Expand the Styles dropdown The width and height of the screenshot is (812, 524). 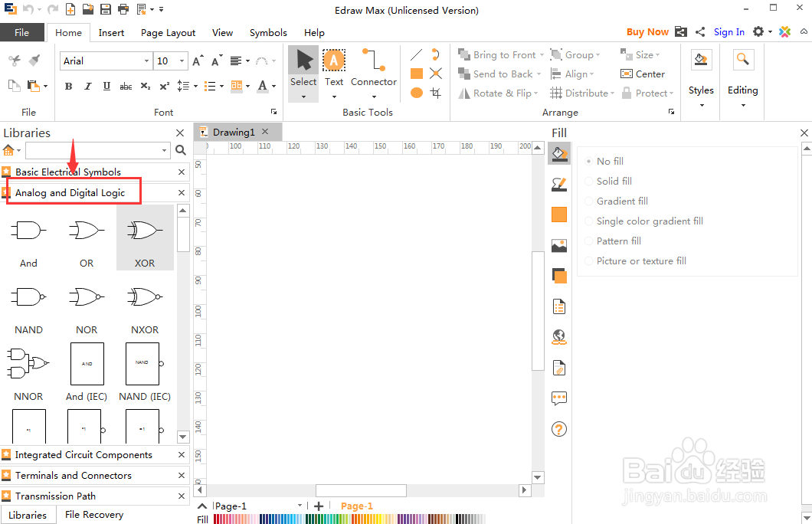tap(701, 105)
